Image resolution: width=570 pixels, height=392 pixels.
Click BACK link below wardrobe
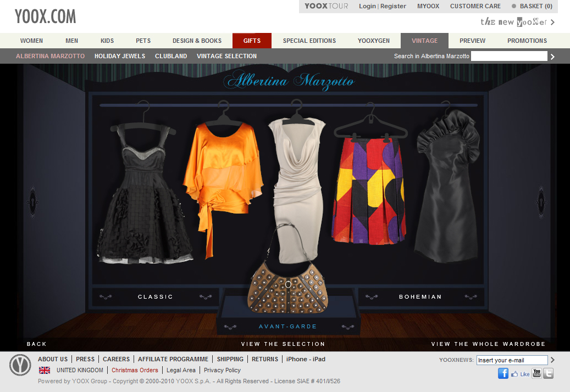point(37,344)
